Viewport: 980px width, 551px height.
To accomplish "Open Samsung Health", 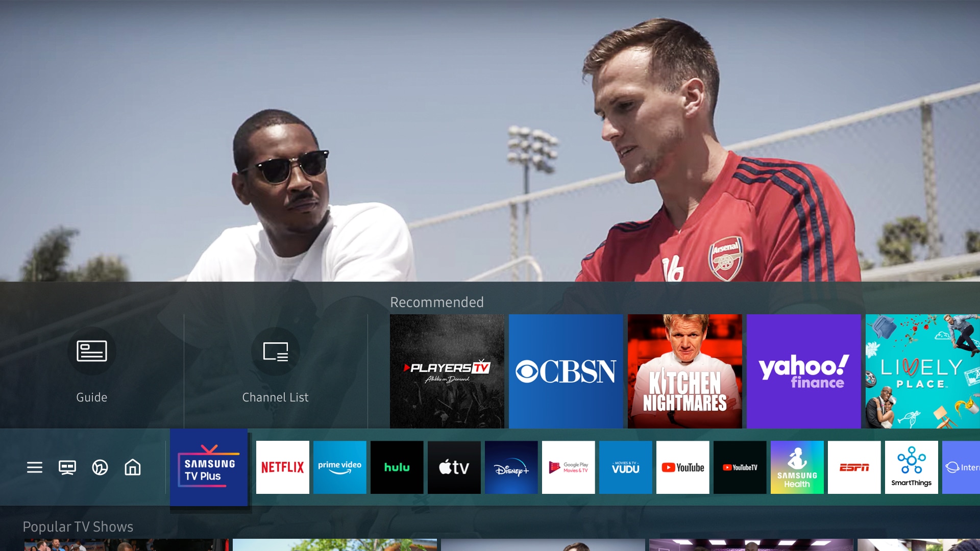I will tap(797, 467).
